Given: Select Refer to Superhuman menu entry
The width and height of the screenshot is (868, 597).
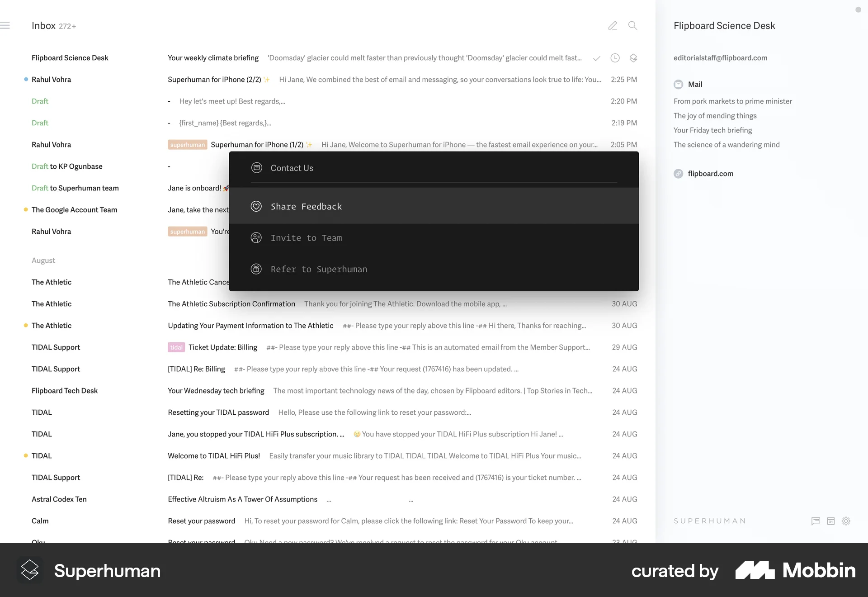Looking at the screenshot, I should coord(319,269).
